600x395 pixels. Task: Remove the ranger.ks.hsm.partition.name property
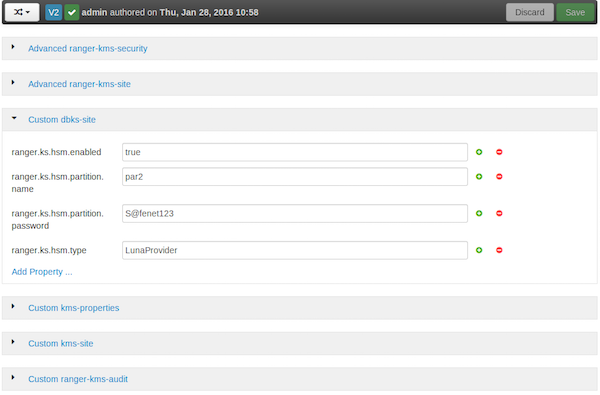click(x=499, y=177)
